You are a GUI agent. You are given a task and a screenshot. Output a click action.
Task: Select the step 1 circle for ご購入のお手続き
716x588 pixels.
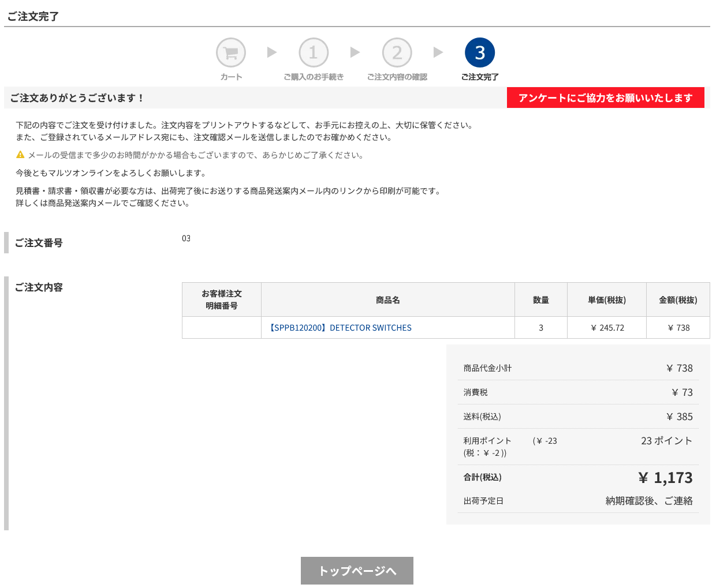coord(314,53)
